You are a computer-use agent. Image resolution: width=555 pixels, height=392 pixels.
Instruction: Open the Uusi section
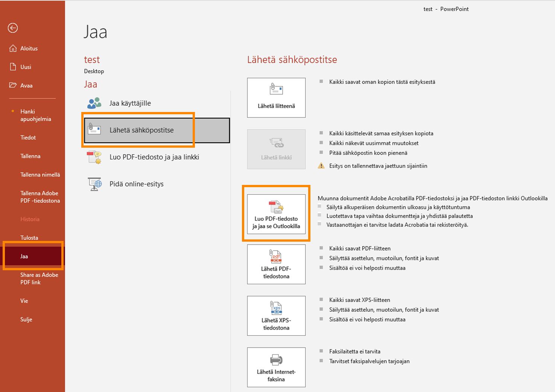click(x=26, y=67)
